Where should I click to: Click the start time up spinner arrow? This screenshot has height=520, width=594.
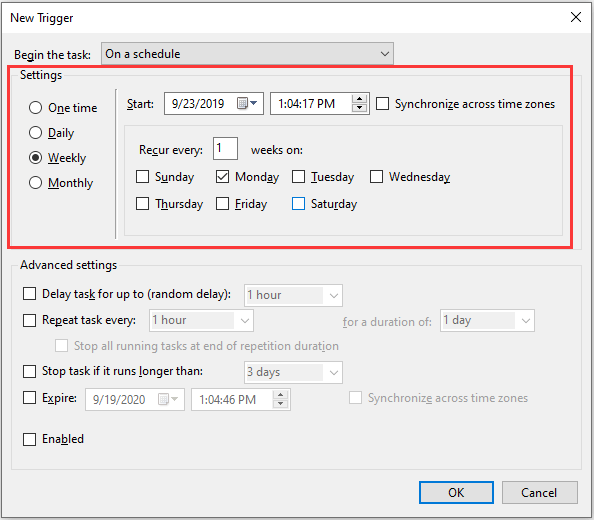tap(359, 99)
